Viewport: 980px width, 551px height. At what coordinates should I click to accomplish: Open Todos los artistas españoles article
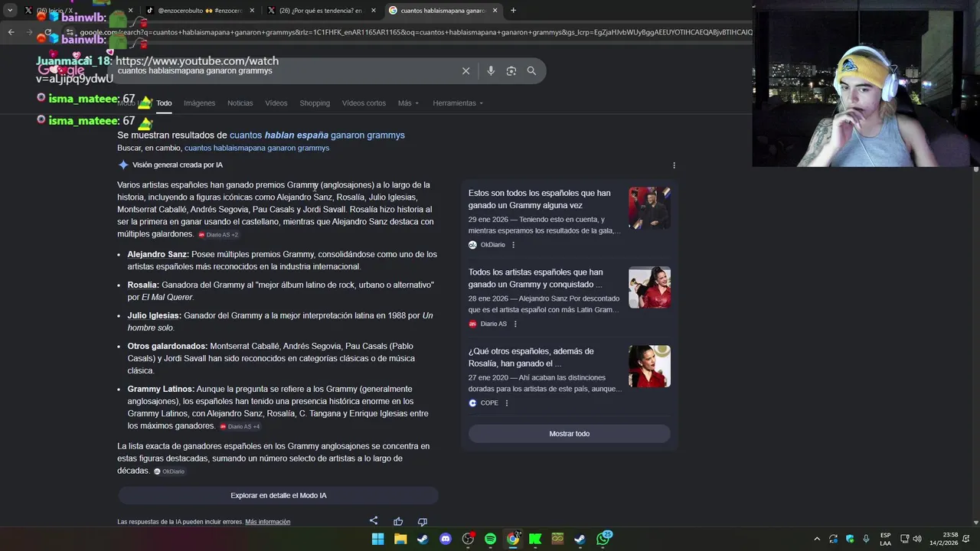(536, 278)
